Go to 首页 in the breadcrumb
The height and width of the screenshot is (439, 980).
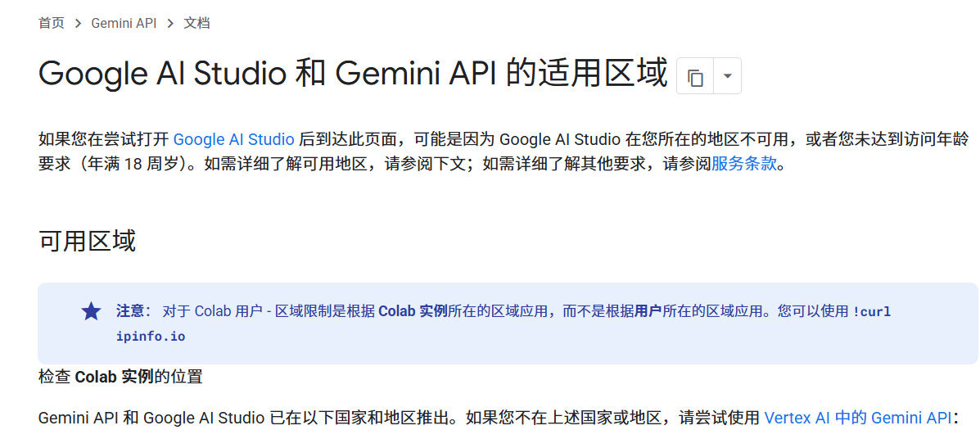[x=51, y=23]
